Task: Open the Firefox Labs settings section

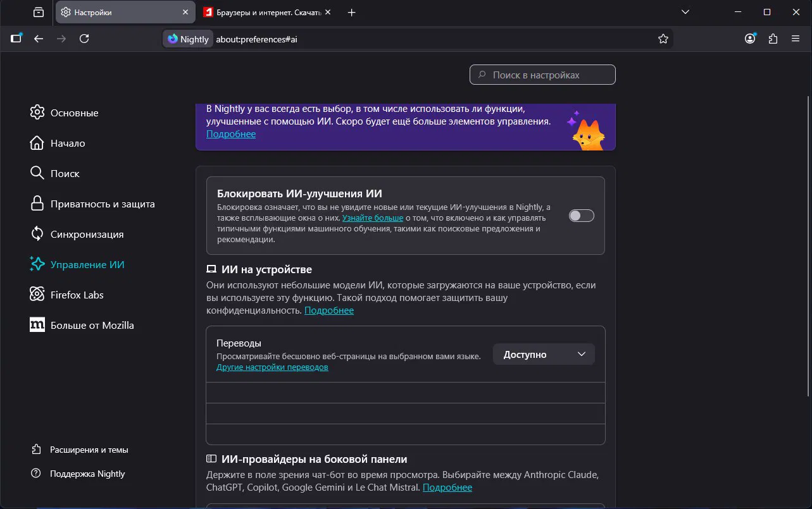Action: 77,295
